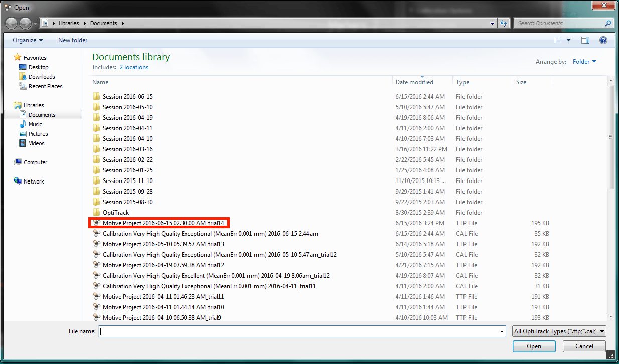The height and width of the screenshot is (364, 619).
Task: Click the Forward navigation arrow button
Action: [25, 23]
